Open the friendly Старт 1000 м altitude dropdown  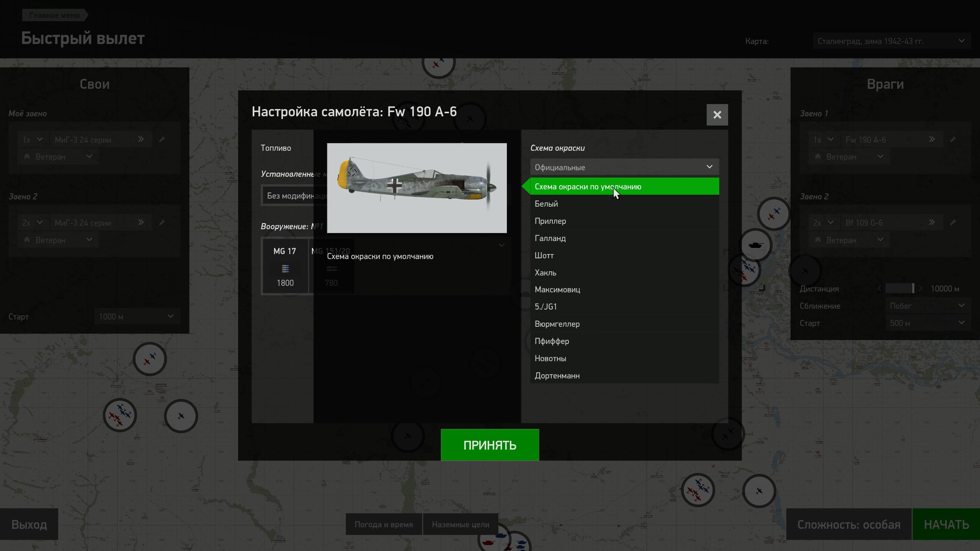(137, 316)
